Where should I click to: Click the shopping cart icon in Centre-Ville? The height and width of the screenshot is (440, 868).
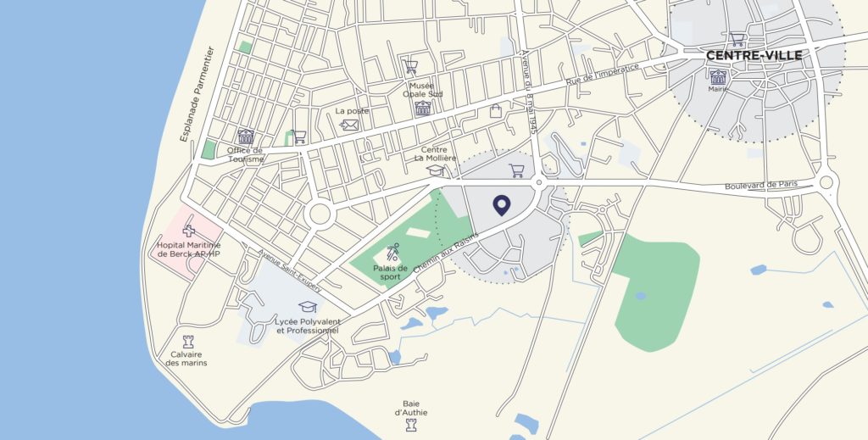point(737,39)
